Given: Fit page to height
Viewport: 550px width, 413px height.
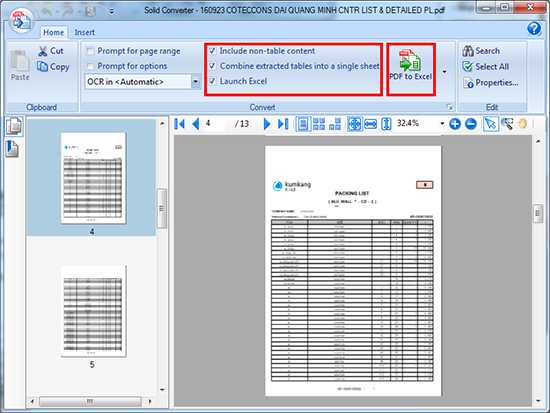Looking at the screenshot, I should click(386, 124).
